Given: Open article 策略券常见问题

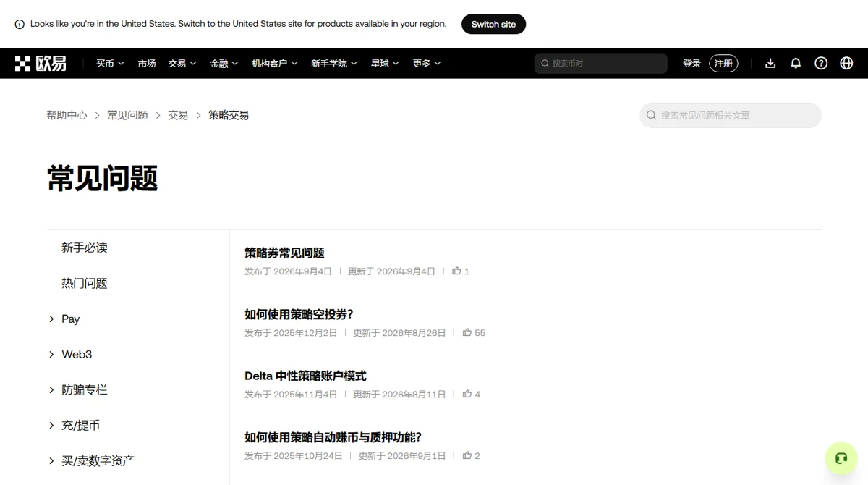Looking at the screenshot, I should pos(284,253).
